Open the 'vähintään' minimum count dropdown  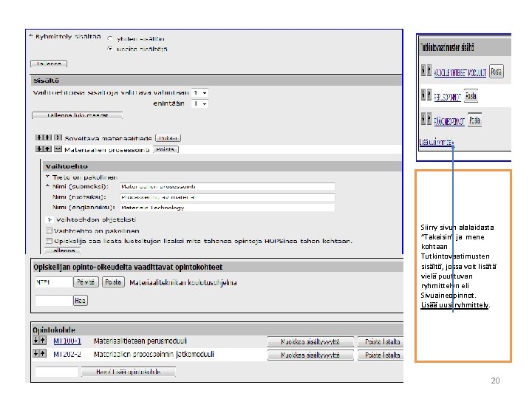click(x=199, y=92)
